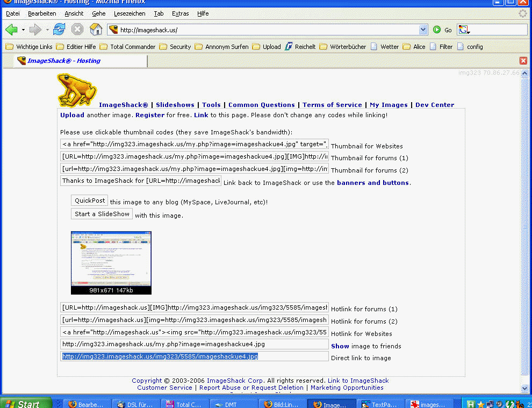Click the green Go button icon
This screenshot has height=408, width=532.
pos(437,30)
